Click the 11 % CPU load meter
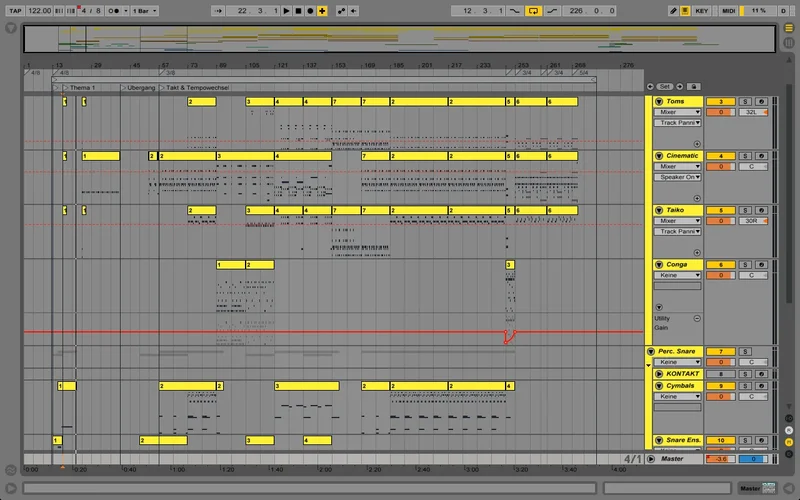The height and width of the screenshot is (500, 800). (758, 11)
